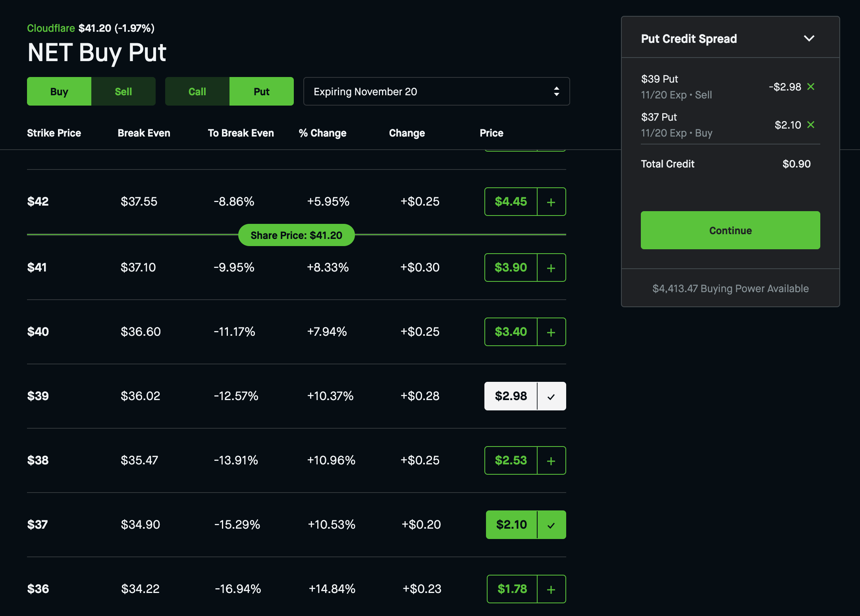Click the plus icon on $40 strike
This screenshot has width=860, height=616.
[551, 331]
